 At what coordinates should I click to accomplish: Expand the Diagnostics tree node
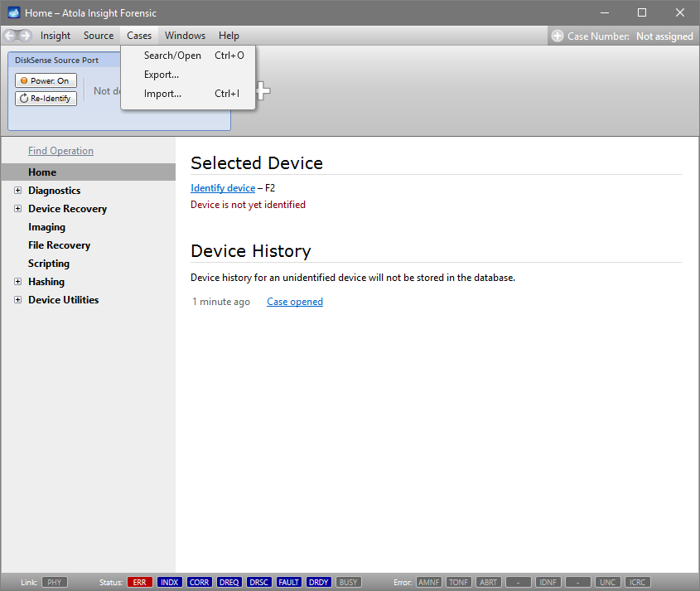(x=18, y=191)
